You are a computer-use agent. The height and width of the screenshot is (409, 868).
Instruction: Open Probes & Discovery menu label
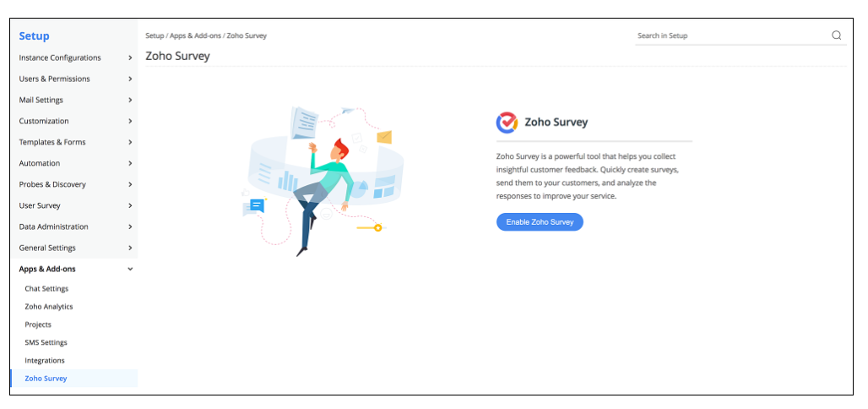coord(52,184)
